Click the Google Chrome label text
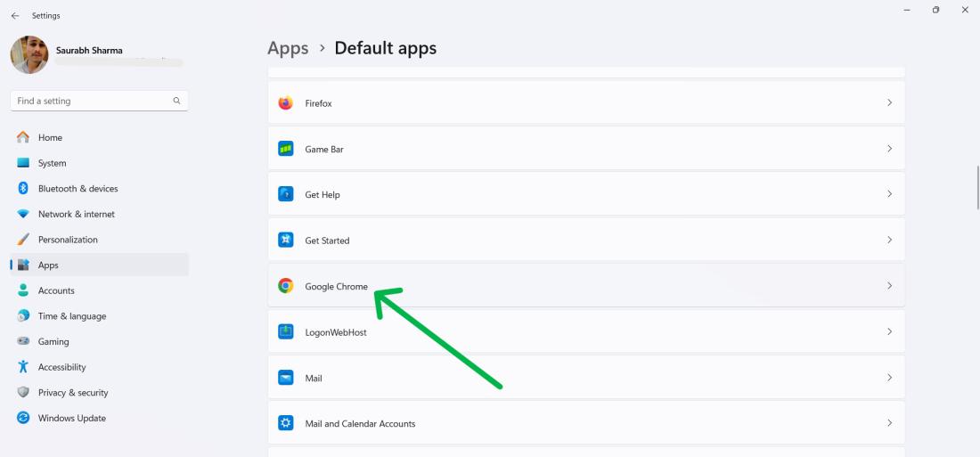This screenshot has width=980, height=457. tap(336, 286)
